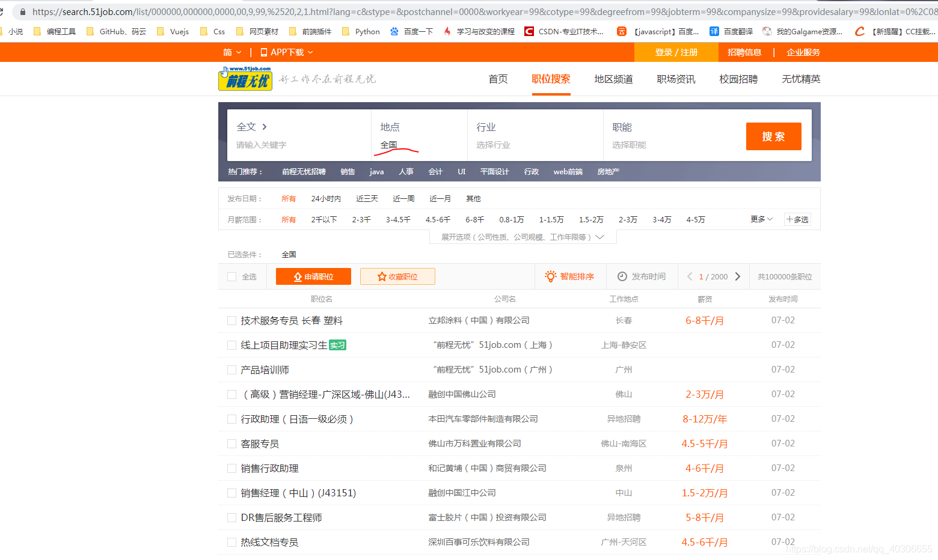
Task: Click the browser URL address bar
Action: [481, 11]
